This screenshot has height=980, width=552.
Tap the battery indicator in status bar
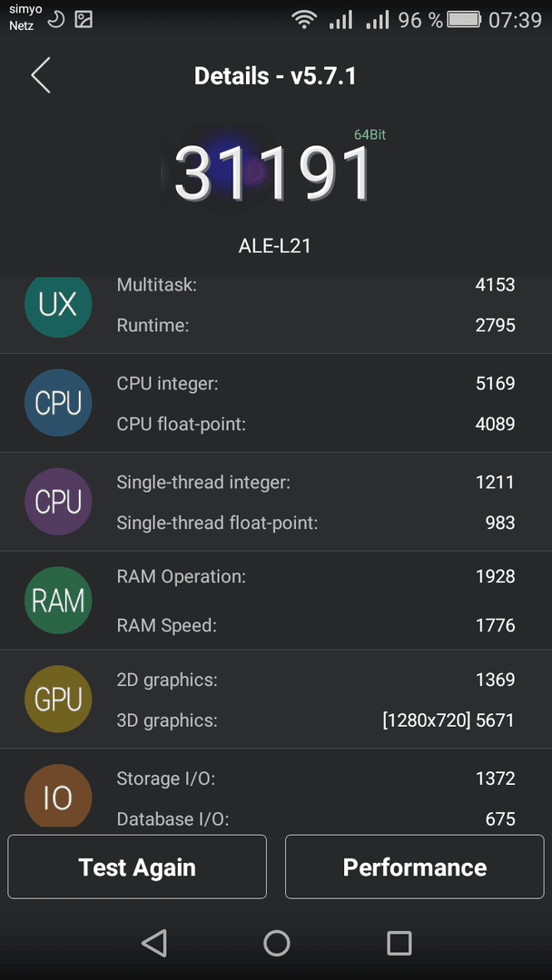[463, 20]
